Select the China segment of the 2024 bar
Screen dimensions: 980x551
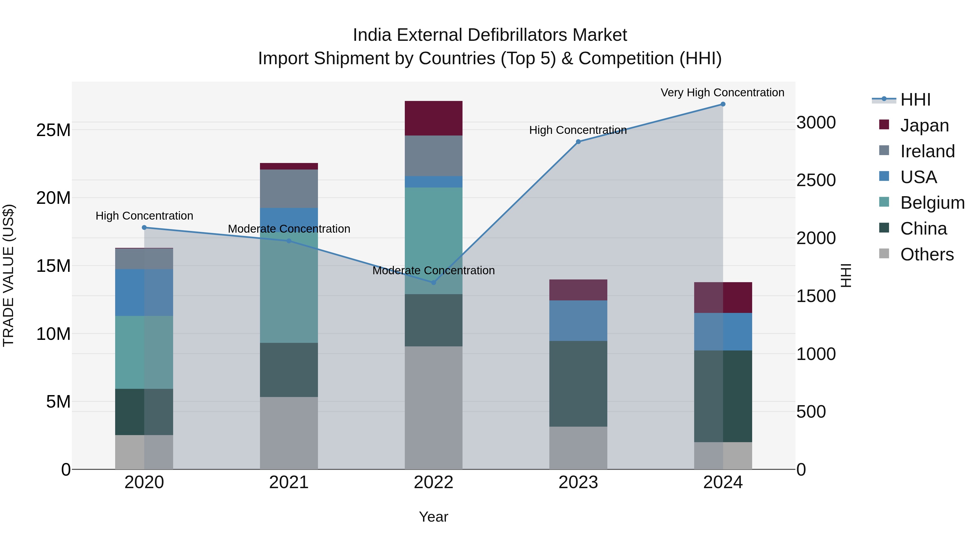tap(723, 396)
